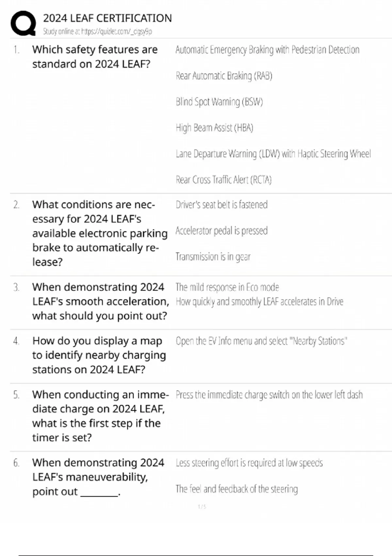
Task: Click the Open the EV Info menu answer
Action: [x=261, y=341]
